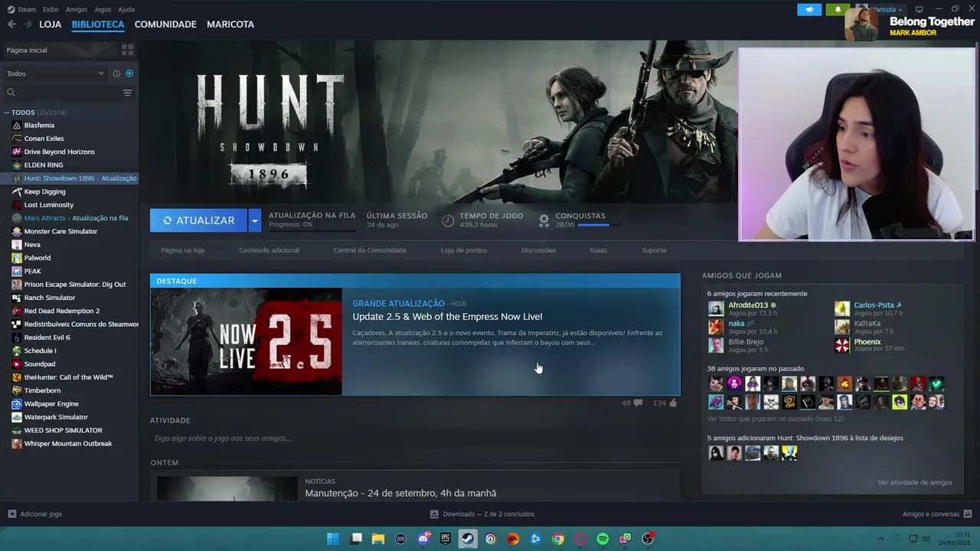
Task: Open Conteúdo adicional link
Action: (269, 250)
